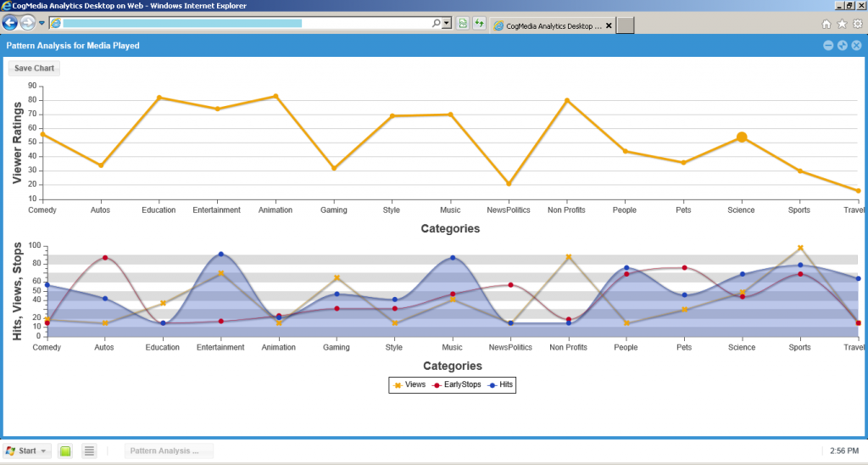868x465 pixels.
Task: Click Pattern Analysis taskbar window button
Action: point(170,451)
